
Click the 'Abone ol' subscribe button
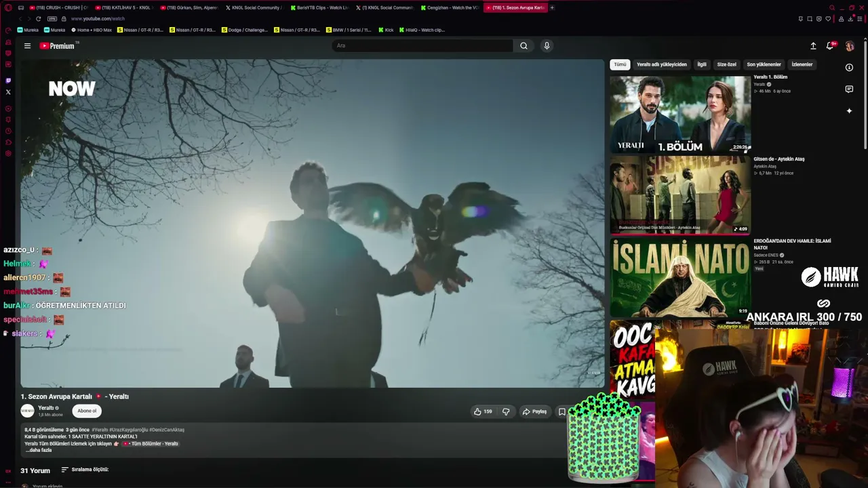tap(87, 411)
